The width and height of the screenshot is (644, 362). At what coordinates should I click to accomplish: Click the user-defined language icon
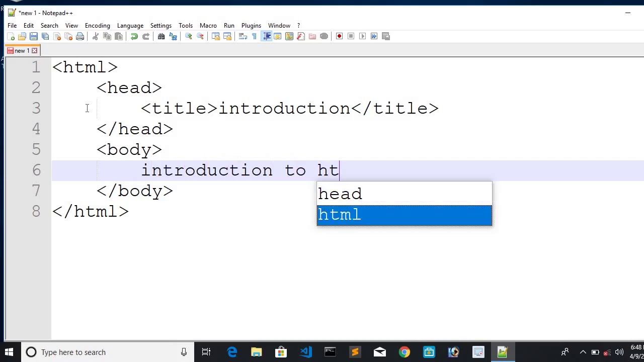coord(278,36)
